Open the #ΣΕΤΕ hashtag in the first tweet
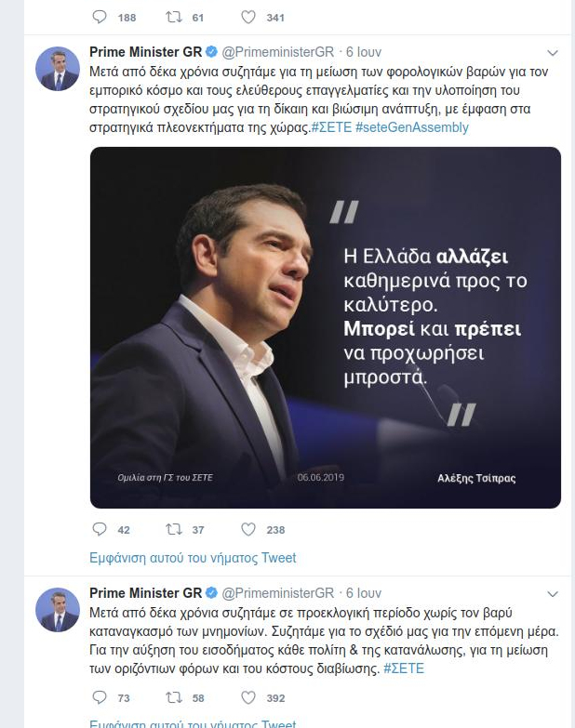Screen dimensions: 575x728 point(331,127)
